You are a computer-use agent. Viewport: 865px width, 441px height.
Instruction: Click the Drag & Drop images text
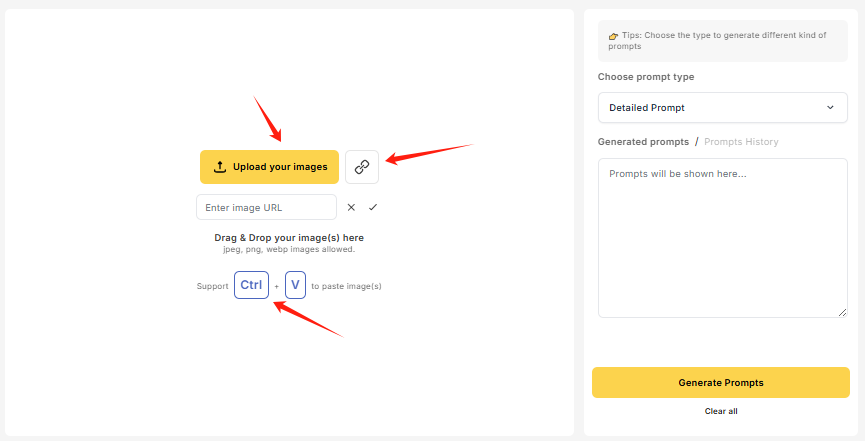289,238
